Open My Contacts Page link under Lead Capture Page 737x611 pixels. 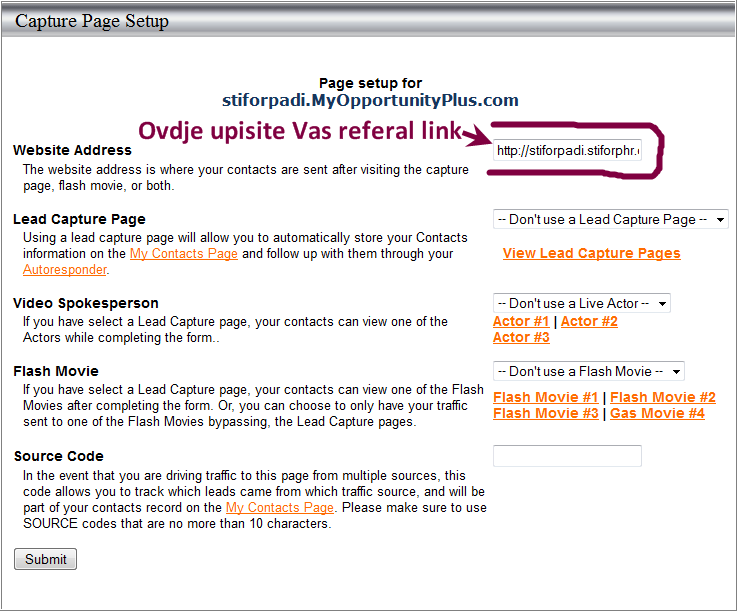point(184,254)
